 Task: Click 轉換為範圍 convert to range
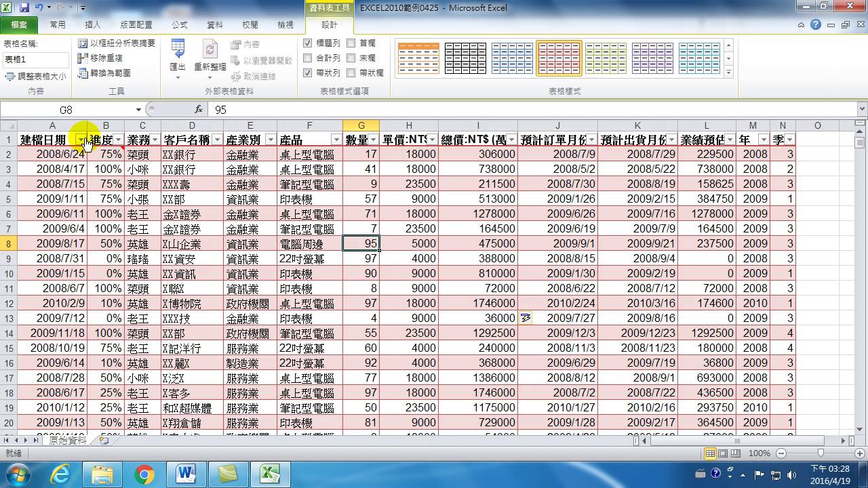pyautogui.click(x=104, y=73)
